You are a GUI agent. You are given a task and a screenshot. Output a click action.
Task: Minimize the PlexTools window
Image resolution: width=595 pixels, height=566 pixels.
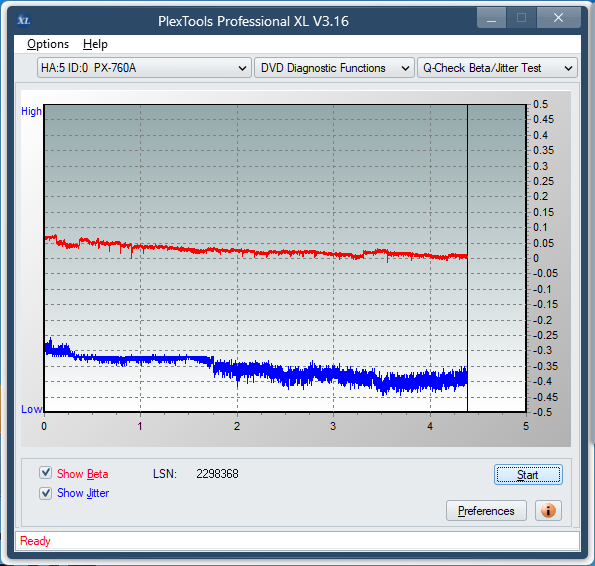point(491,18)
